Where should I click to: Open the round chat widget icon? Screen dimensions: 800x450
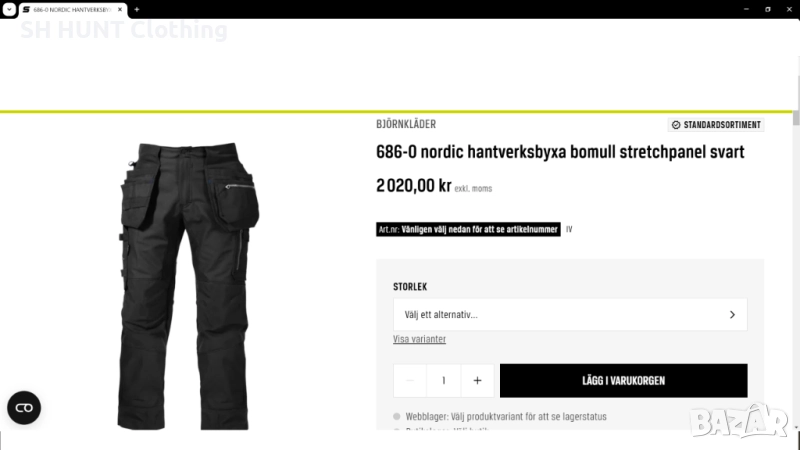(24, 408)
